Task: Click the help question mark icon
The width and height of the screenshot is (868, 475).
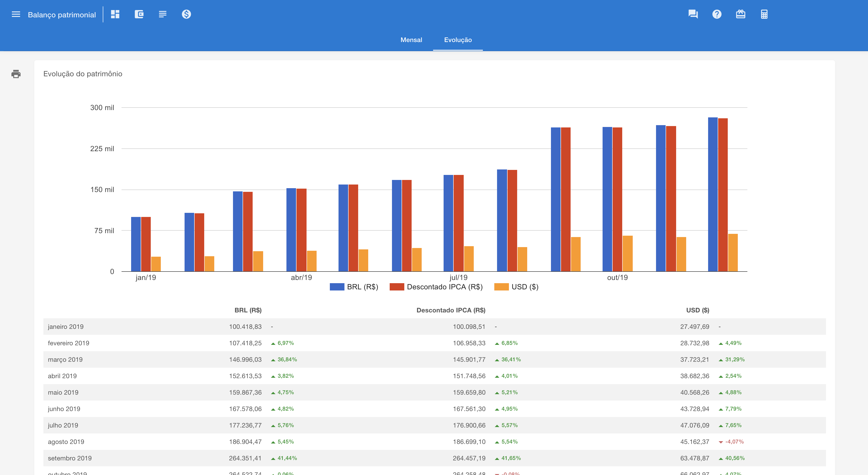Action: tap(717, 14)
